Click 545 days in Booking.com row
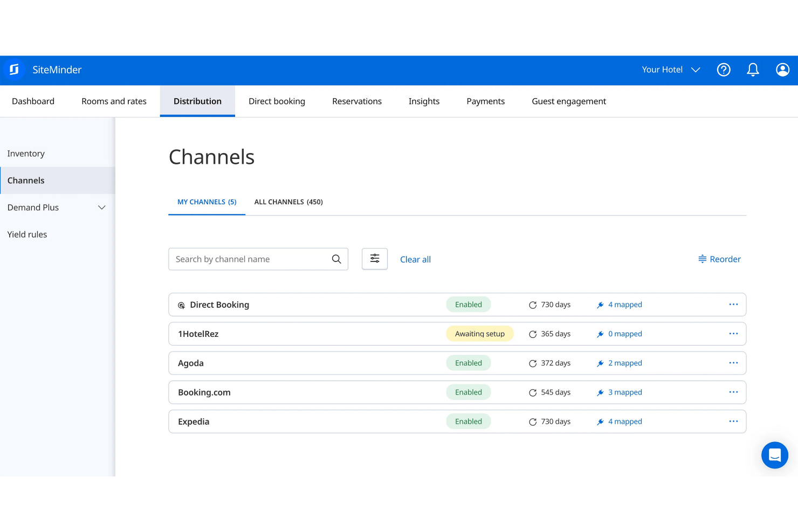Screen dimensions: 798x532 point(556,392)
